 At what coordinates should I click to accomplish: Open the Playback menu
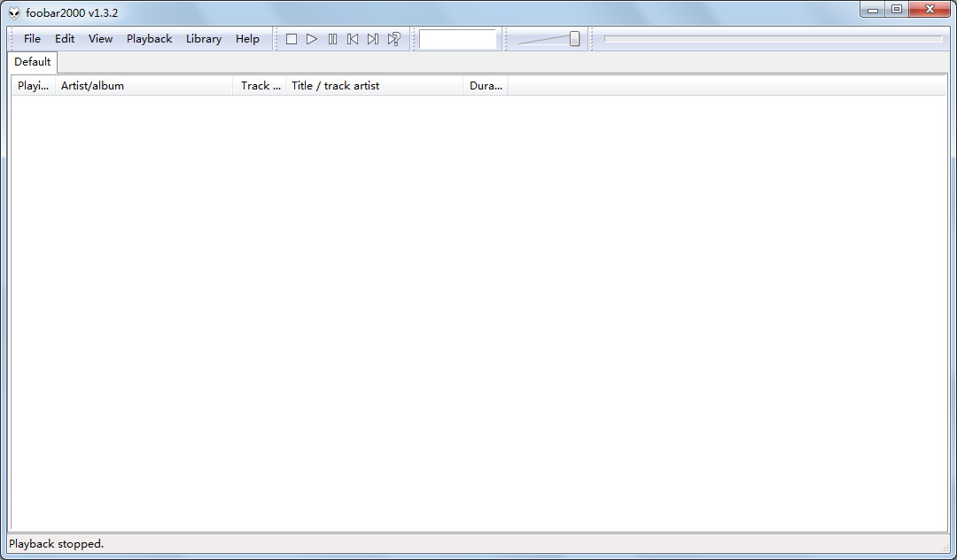point(150,38)
